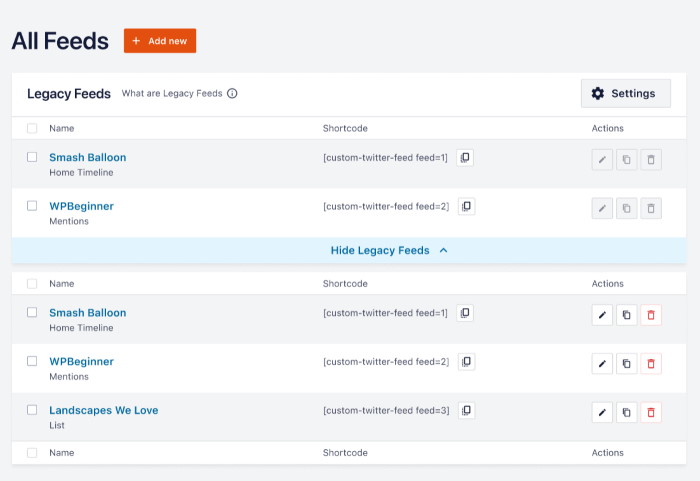Screen dimensions: 700x481
Task: Click the black pencil icon for WPBeginner
Action: pyautogui.click(x=602, y=364)
